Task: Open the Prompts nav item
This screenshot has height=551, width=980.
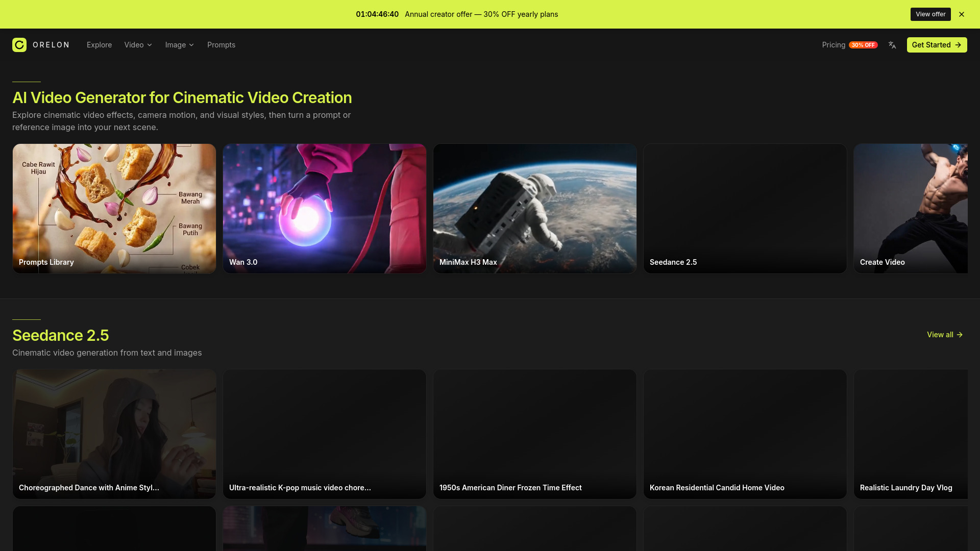Action: pos(221,45)
